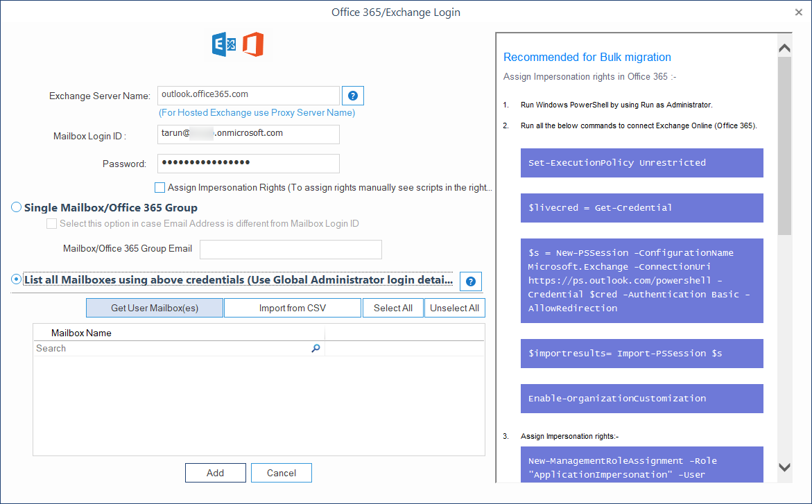Click the Office 365 logo icon
This screenshot has width=812, height=504.
coord(253,44)
